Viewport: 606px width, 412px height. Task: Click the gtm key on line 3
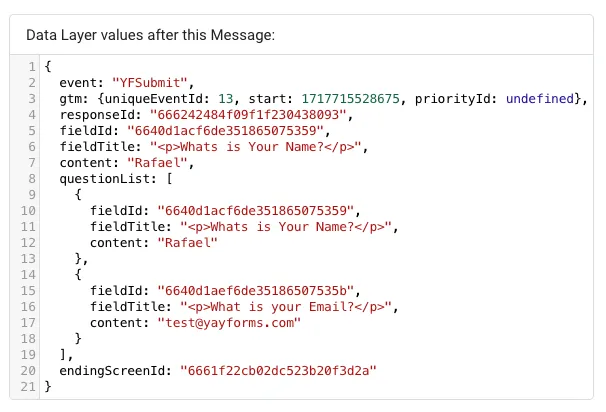pyautogui.click(x=70, y=98)
